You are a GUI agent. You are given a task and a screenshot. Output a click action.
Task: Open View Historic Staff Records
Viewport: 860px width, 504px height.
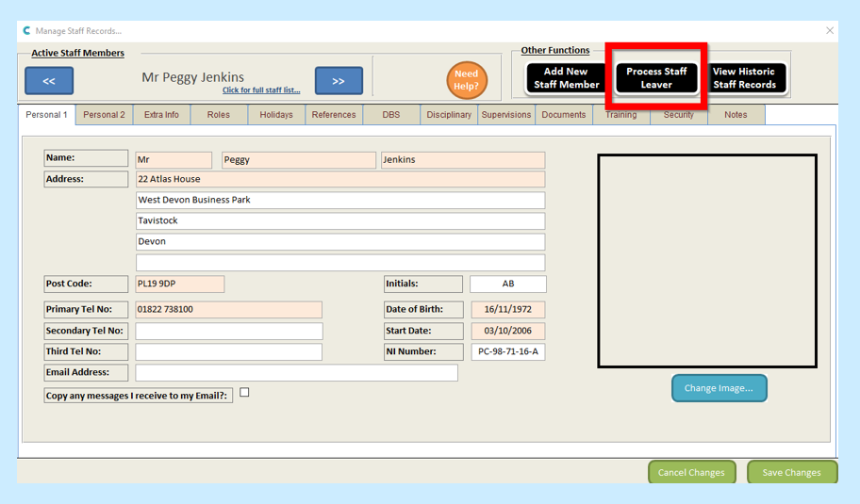743,78
